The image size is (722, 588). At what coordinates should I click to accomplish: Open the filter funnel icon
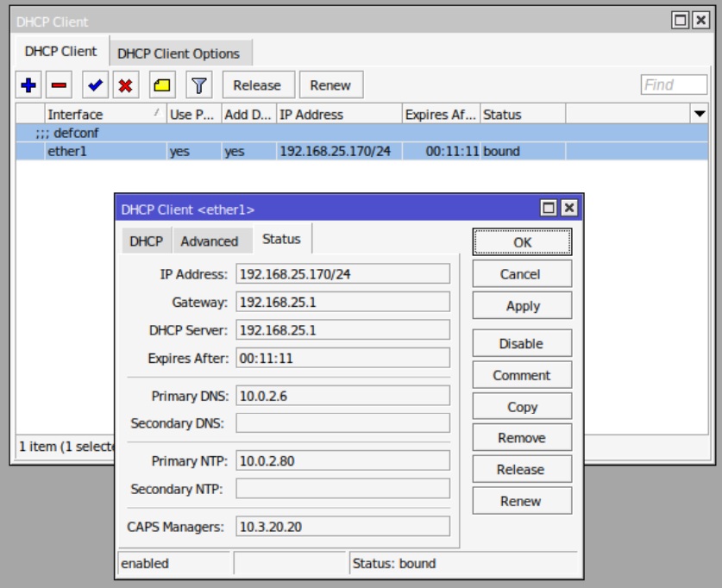click(x=199, y=85)
